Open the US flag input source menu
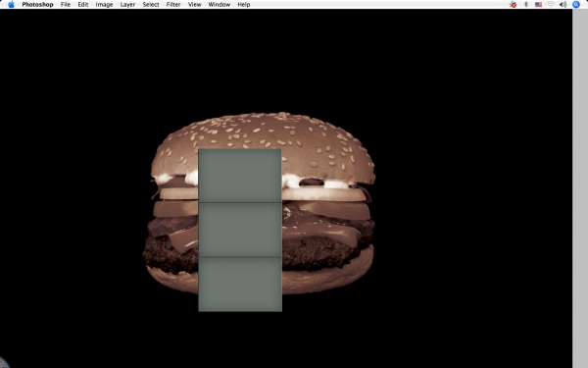The height and width of the screenshot is (368, 588). (538, 5)
